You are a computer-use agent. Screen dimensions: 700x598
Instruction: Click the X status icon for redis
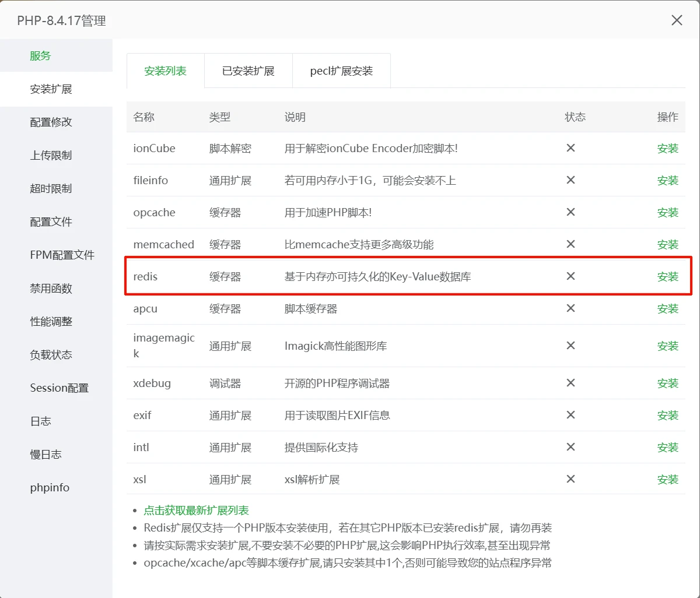pos(570,276)
